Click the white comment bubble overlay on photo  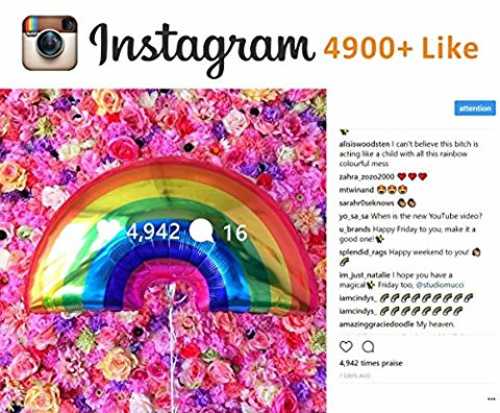pyautogui.click(x=201, y=232)
